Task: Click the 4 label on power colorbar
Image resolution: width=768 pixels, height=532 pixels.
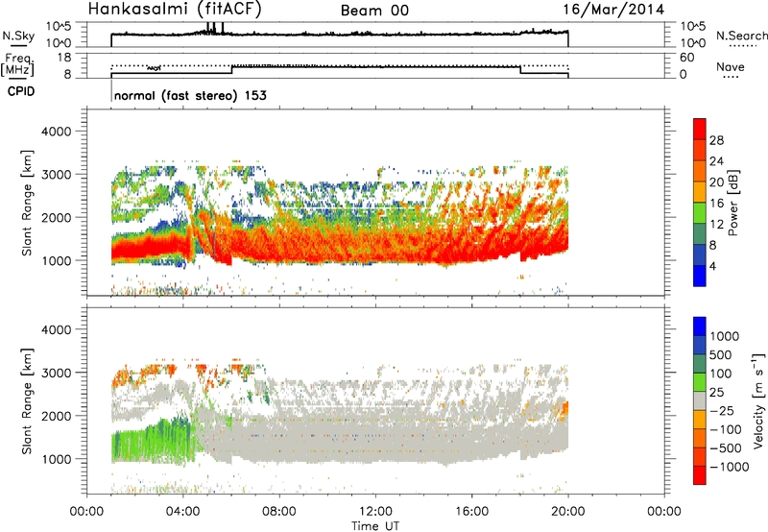Action: 712,266
